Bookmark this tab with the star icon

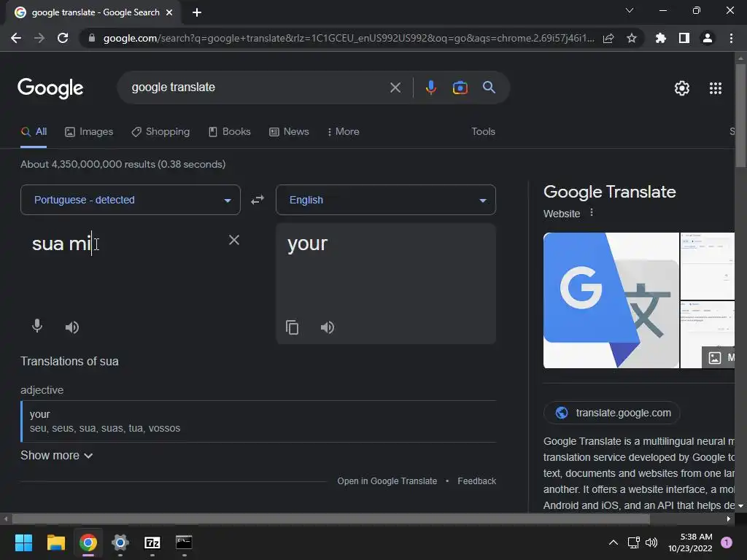click(631, 38)
